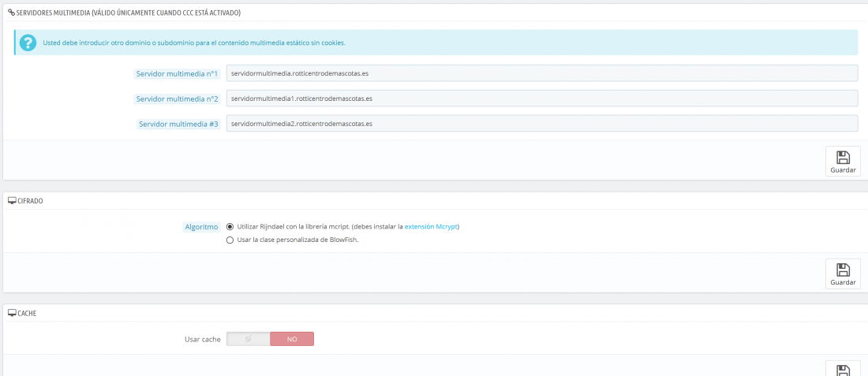868x376 pixels.
Task: Click the question mark info icon
Action: tap(28, 43)
